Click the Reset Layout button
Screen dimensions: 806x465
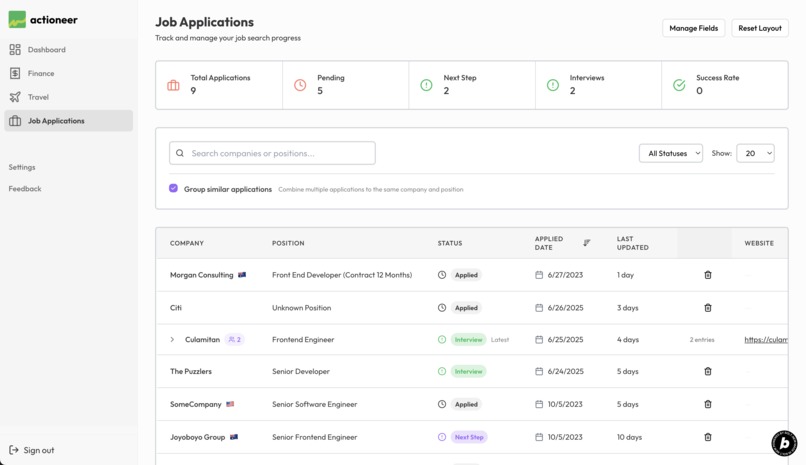[x=760, y=28]
